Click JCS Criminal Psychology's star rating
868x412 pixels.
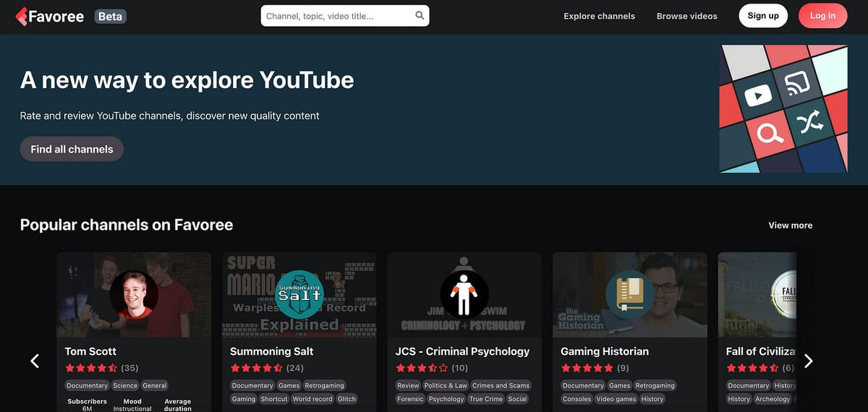coord(422,368)
